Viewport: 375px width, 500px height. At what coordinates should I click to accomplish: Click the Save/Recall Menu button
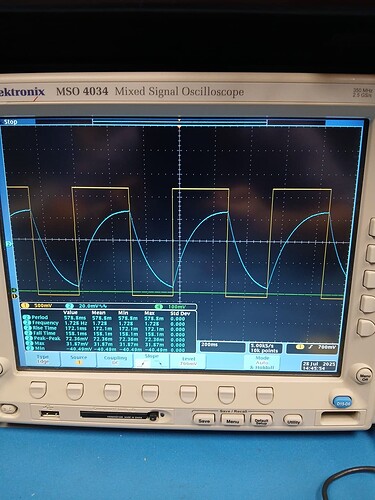click(x=233, y=421)
